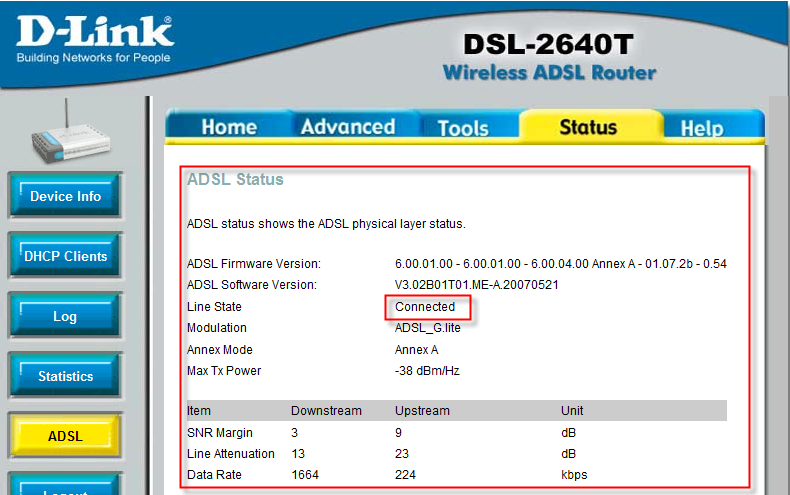
Task: Click the kbps unit cell
Action: tap(574, 475)
